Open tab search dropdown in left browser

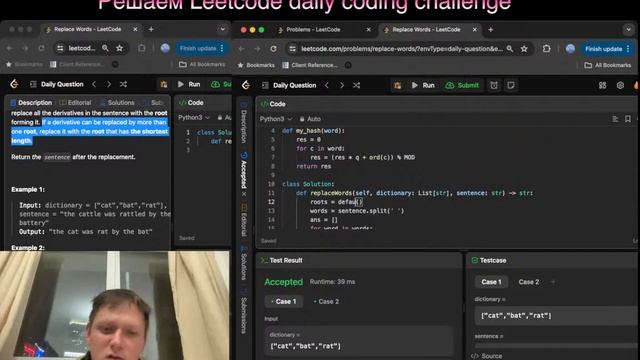coord(222,29)
